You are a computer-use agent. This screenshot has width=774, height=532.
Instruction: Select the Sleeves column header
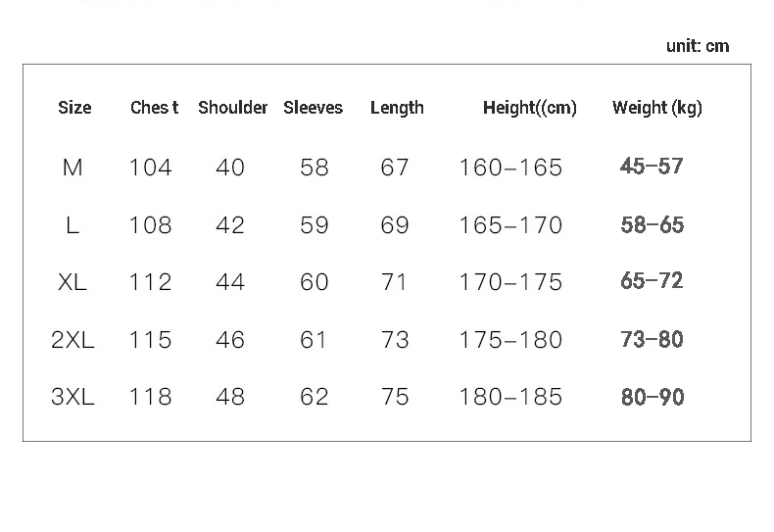[x=313, y=108]
